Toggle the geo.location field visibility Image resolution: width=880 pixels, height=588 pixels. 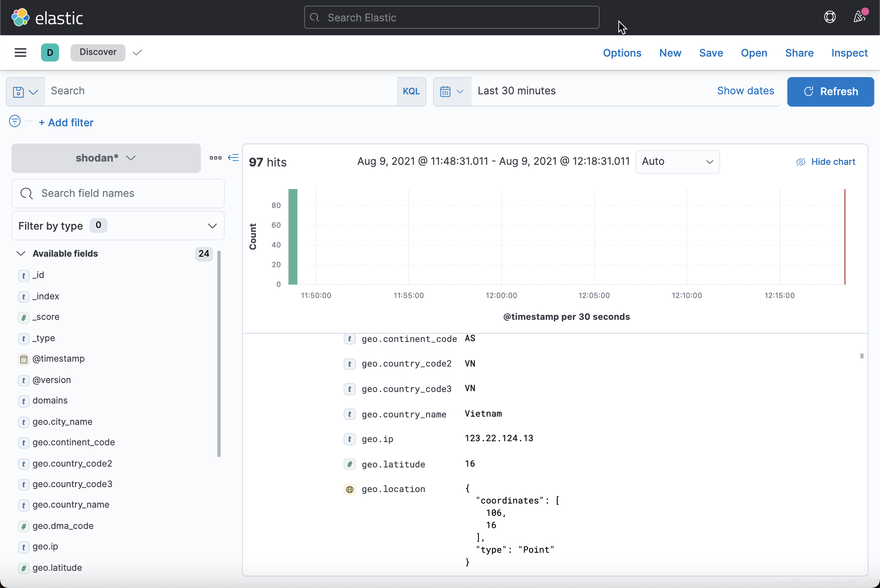(x=351, y=489)
